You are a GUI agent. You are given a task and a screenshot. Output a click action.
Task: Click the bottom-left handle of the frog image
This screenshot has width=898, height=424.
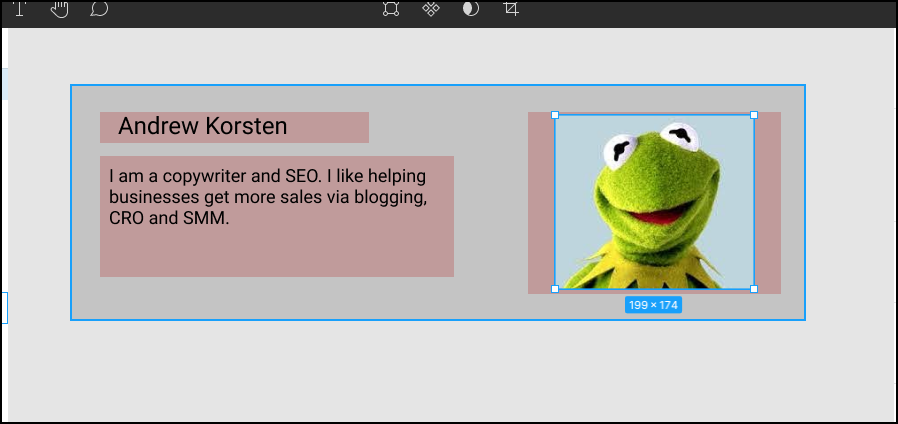pyautogui.click(x=555, y=289)
